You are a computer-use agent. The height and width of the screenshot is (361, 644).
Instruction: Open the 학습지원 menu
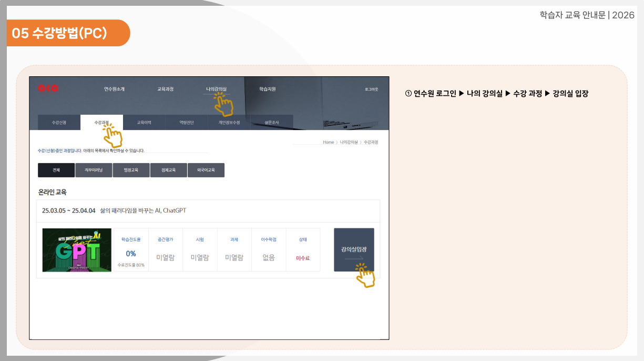(x=267, y=89)
